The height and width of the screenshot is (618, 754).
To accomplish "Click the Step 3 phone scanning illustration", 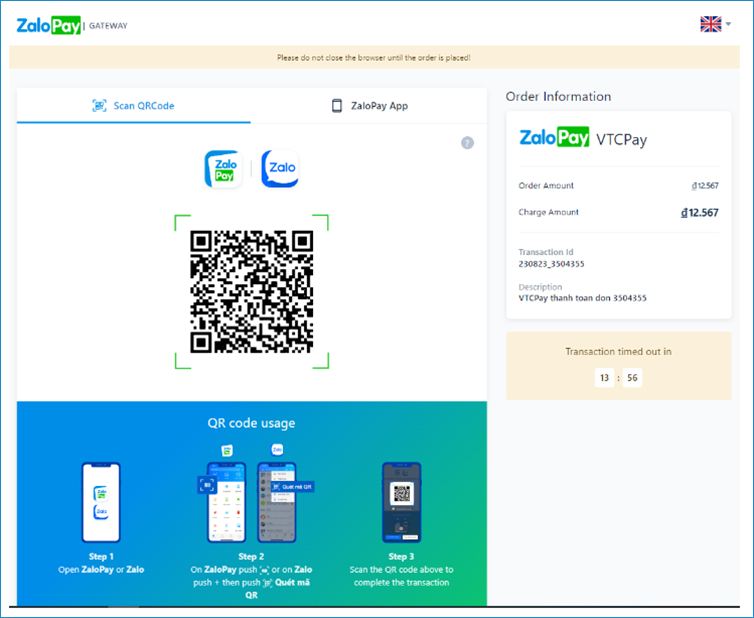I will 402,503.
